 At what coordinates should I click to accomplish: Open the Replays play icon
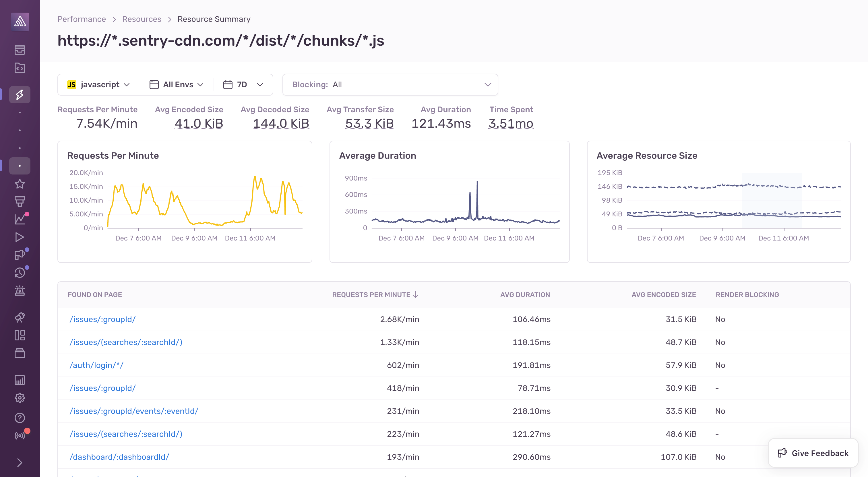click(x=20, y=237)
